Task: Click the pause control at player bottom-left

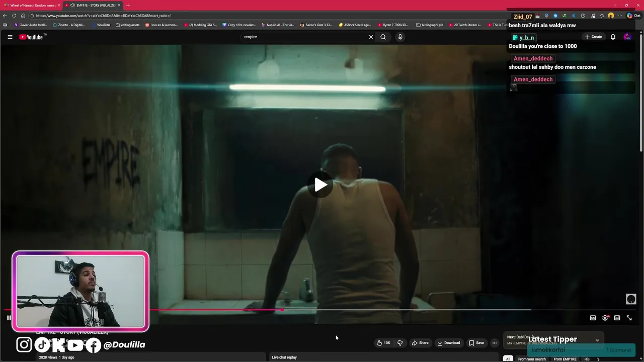Action: pyautogui.click(x=9, y=318)
